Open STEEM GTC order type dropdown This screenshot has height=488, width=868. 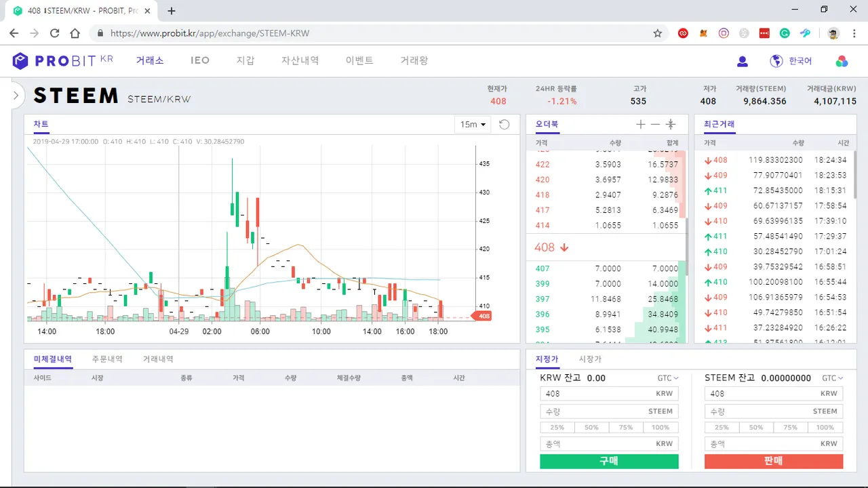point(832,378)
